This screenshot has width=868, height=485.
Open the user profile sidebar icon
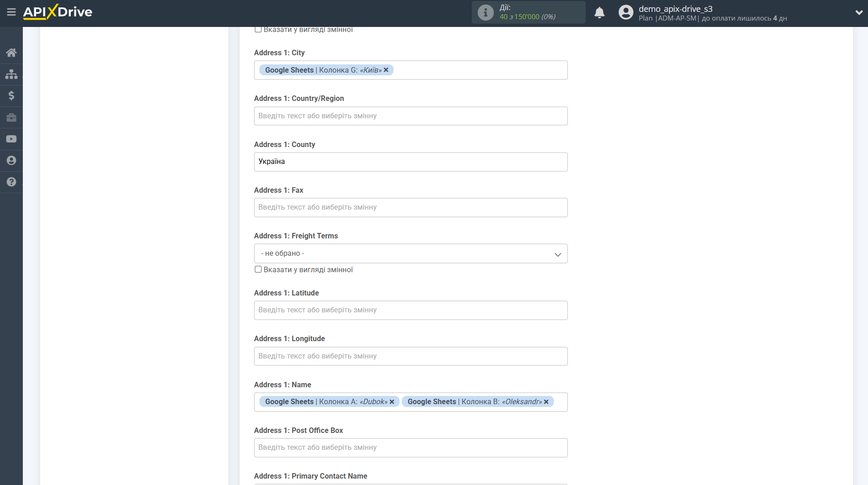11,160
